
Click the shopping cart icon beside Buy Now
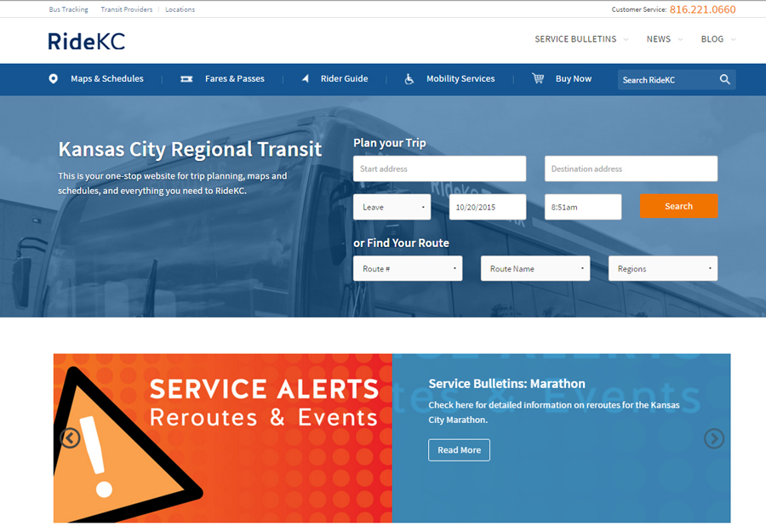click(538, 78)
